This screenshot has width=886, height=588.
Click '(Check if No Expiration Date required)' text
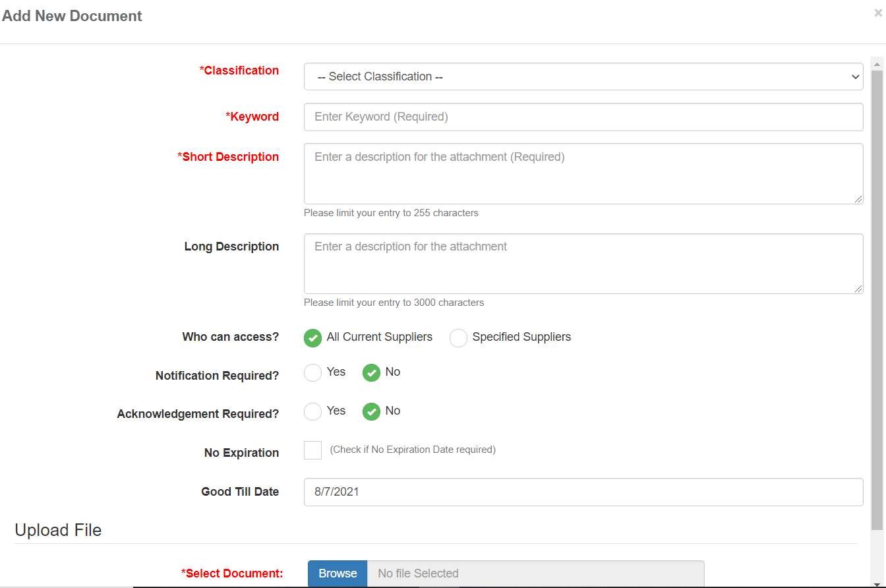point(413,450)
